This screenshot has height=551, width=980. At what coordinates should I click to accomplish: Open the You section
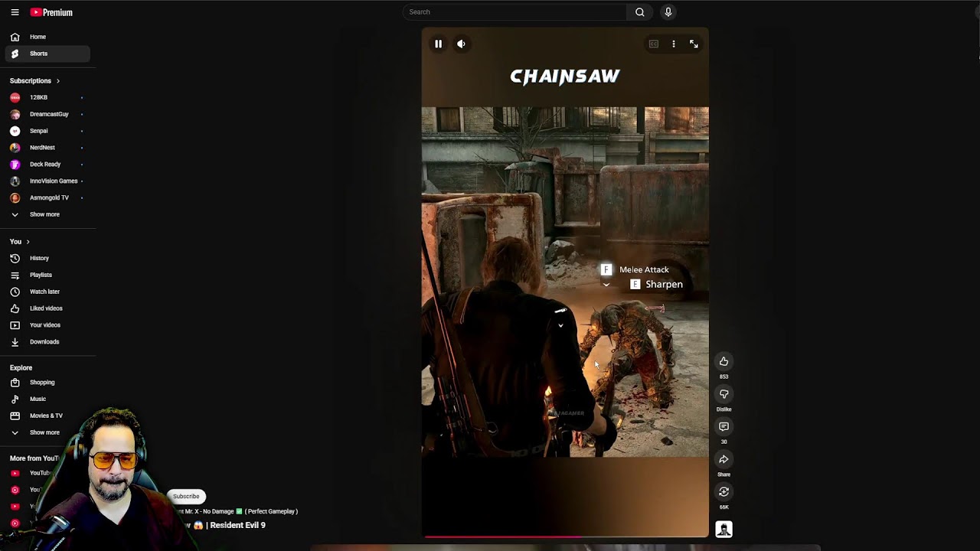(x=20, y=242)
